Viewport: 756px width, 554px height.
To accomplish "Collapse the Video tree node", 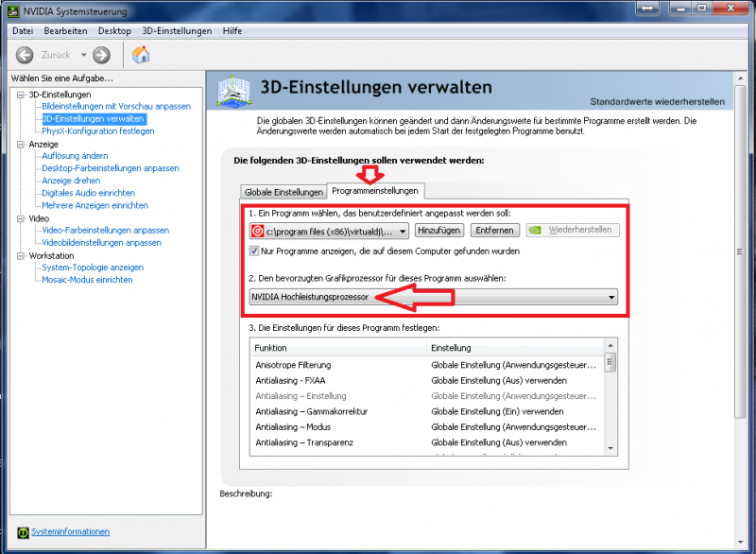I will tap(21, 218).
